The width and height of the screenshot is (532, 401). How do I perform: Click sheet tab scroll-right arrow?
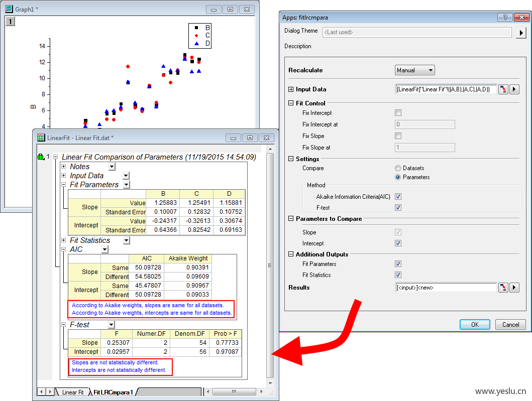(50, 392)
